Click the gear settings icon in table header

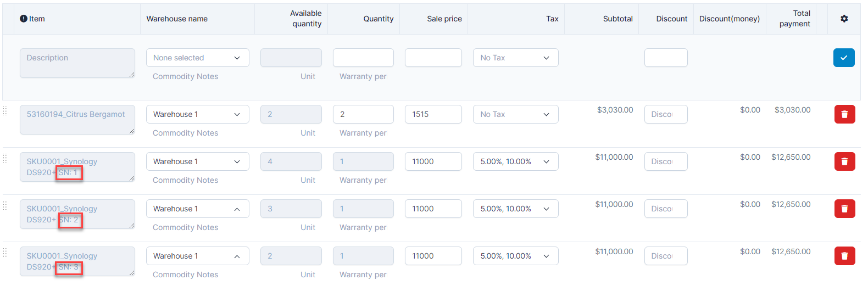coord(844,19)
